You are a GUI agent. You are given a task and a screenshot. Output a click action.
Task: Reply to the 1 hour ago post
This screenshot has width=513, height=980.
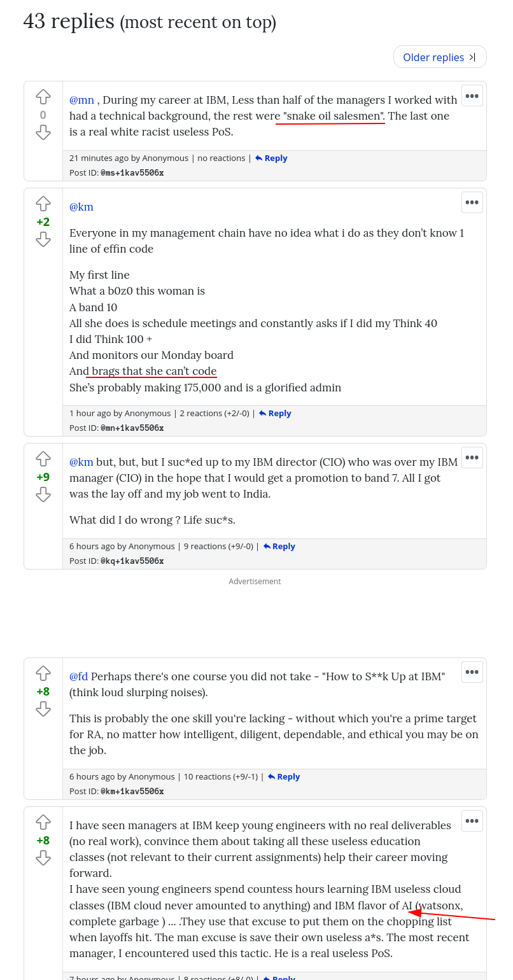click(x=276, y=414)
